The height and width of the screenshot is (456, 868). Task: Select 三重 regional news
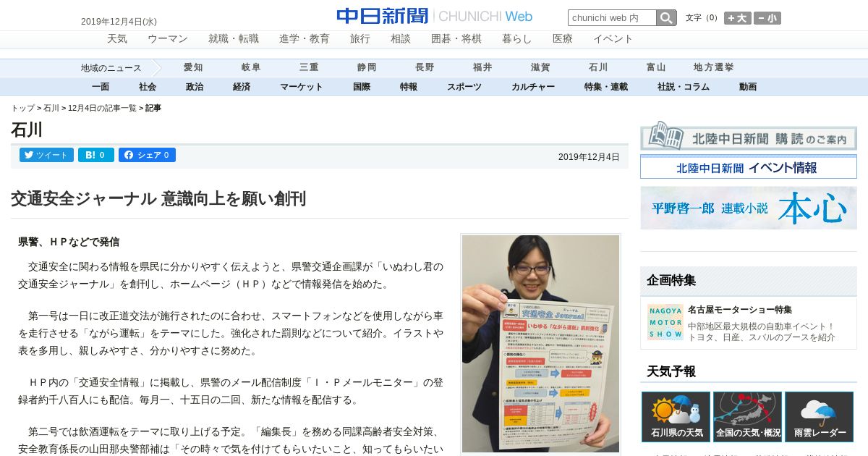tap(309, 67)
